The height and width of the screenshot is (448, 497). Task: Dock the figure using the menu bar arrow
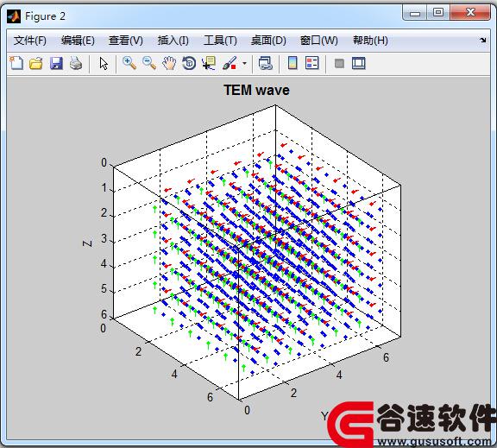pyautogui.click(x=482, y=40)
